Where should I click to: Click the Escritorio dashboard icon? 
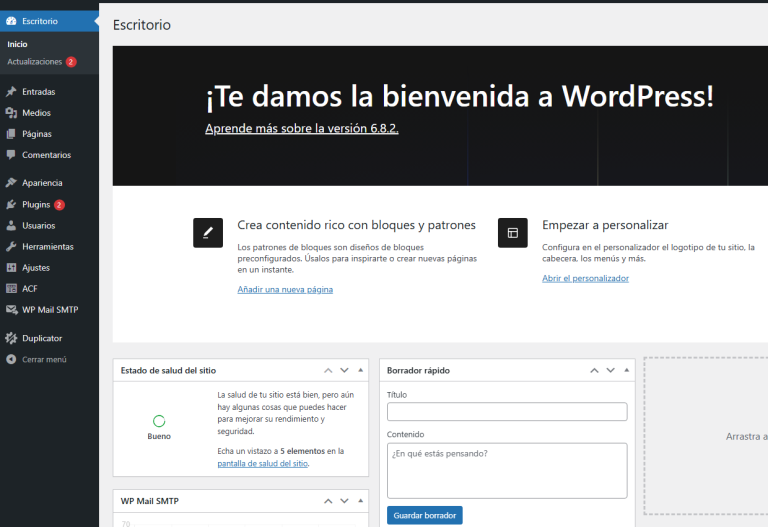tap(11, 21)
